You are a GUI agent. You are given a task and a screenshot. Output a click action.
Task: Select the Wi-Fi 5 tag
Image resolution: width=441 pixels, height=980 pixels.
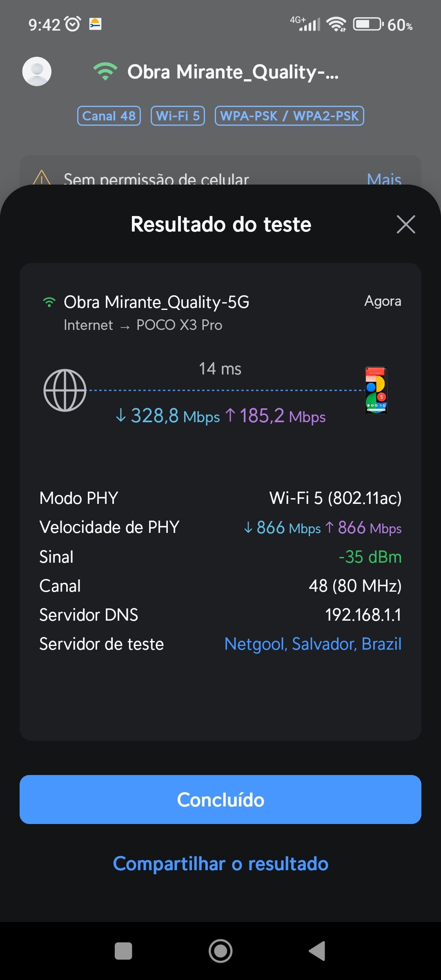pos(178,116)
